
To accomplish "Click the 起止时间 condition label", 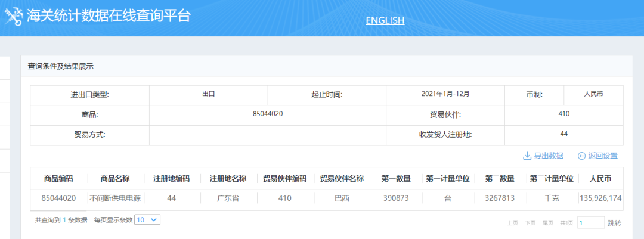I will (327, 95).
